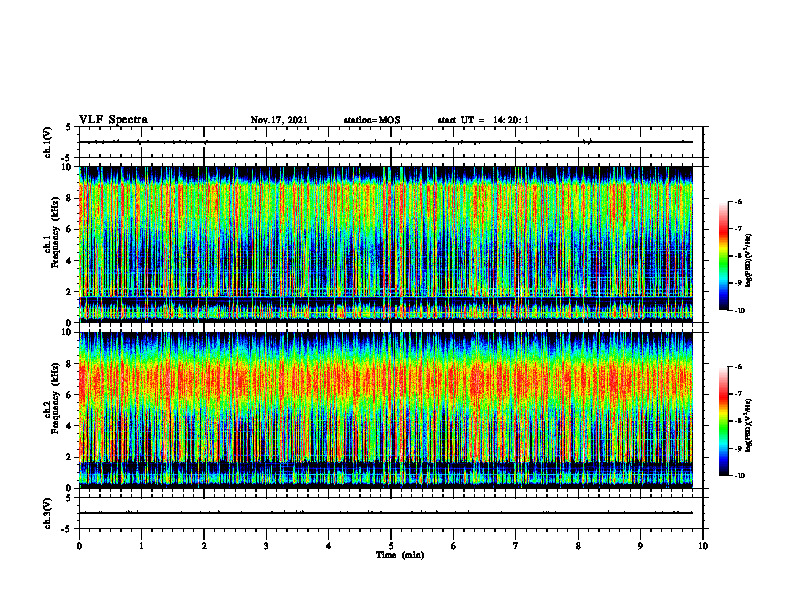Click the "1" tick on the time axis

coord(141,546)
